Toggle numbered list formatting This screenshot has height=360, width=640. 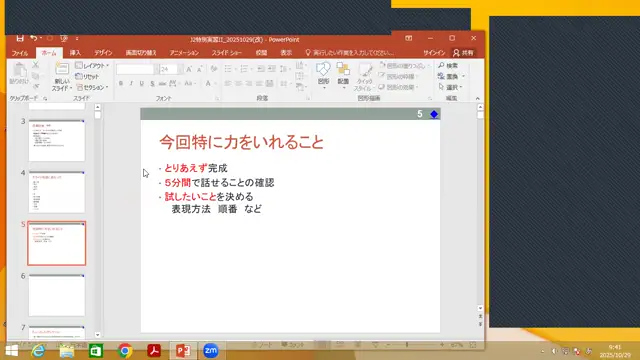click(x=245, y=69)
